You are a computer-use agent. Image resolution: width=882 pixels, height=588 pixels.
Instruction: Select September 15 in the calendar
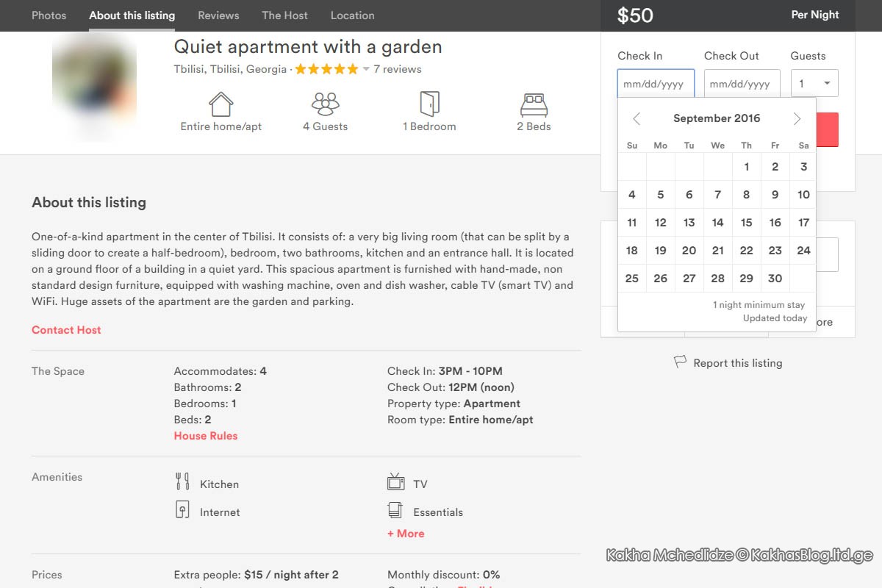[x=746, y=223]
